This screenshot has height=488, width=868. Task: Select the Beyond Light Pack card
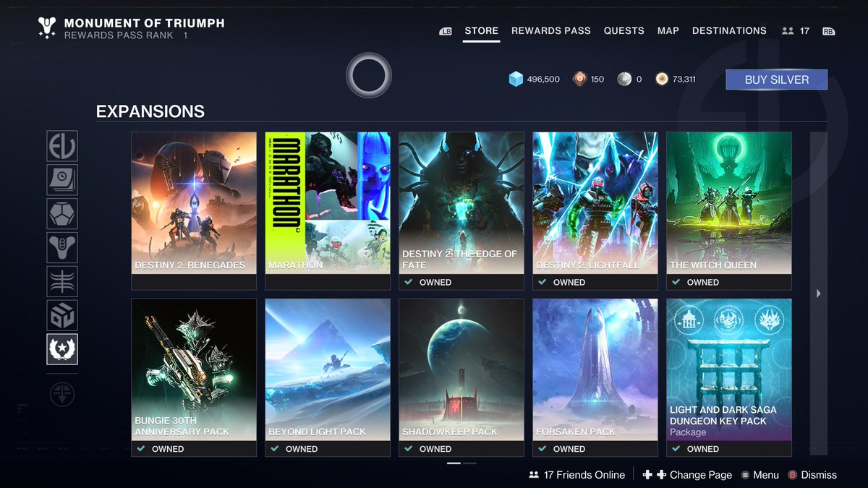tap(328, 377)
